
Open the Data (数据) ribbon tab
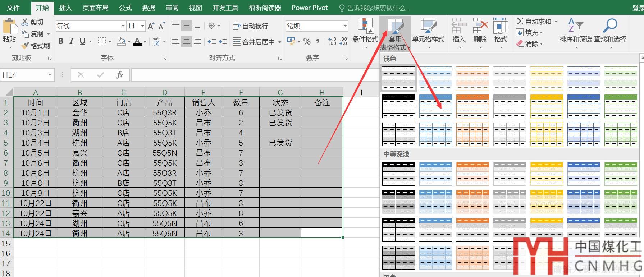coord(149,8)
